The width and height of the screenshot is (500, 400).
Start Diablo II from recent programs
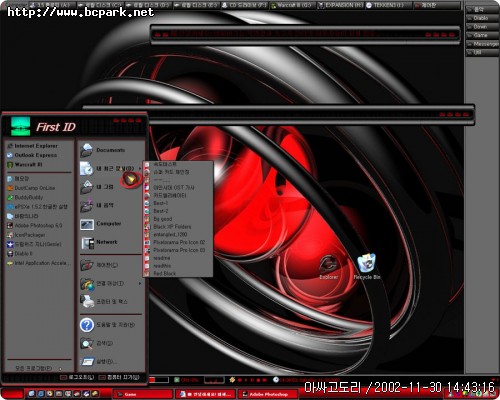(x=20, y=254)
